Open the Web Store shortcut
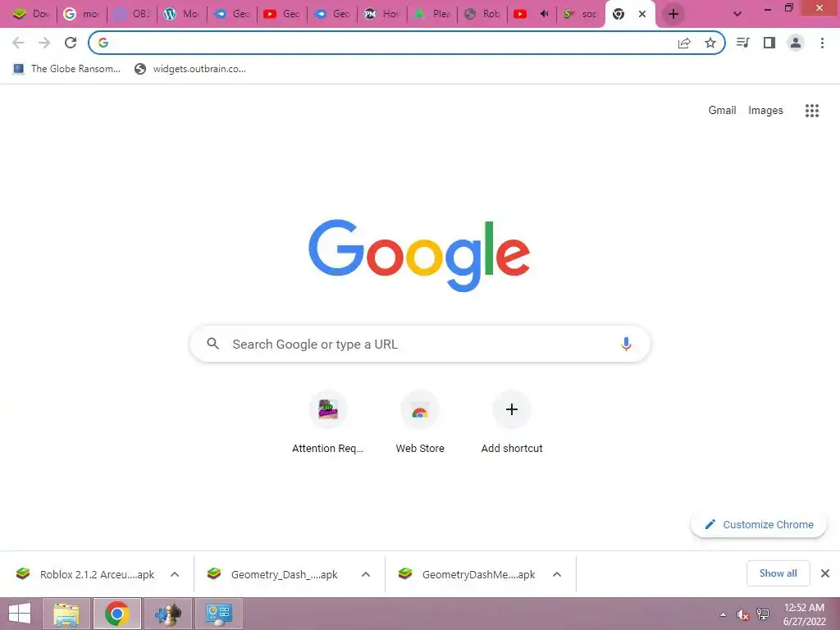This screenshot has height=630, width=840. (420, 423)
